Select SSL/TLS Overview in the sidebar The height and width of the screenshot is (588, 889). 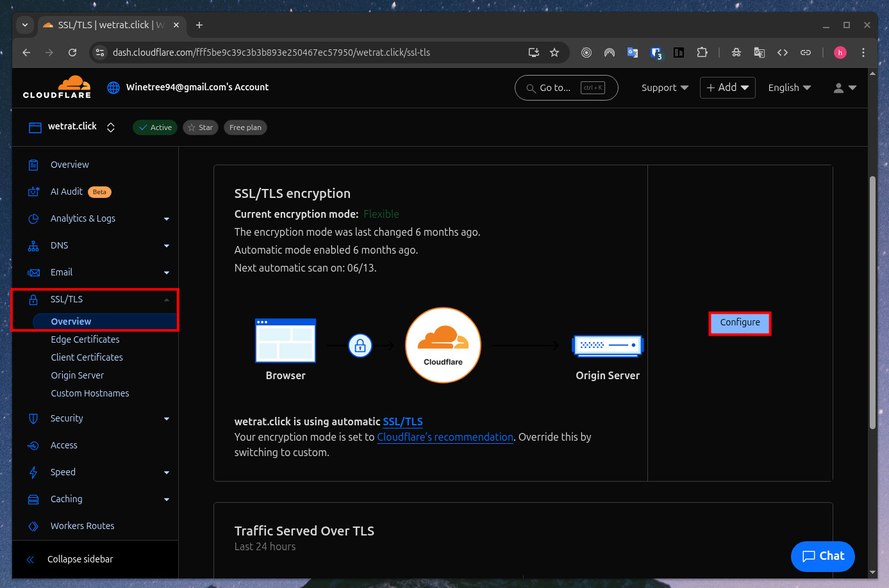click(71, 322)
